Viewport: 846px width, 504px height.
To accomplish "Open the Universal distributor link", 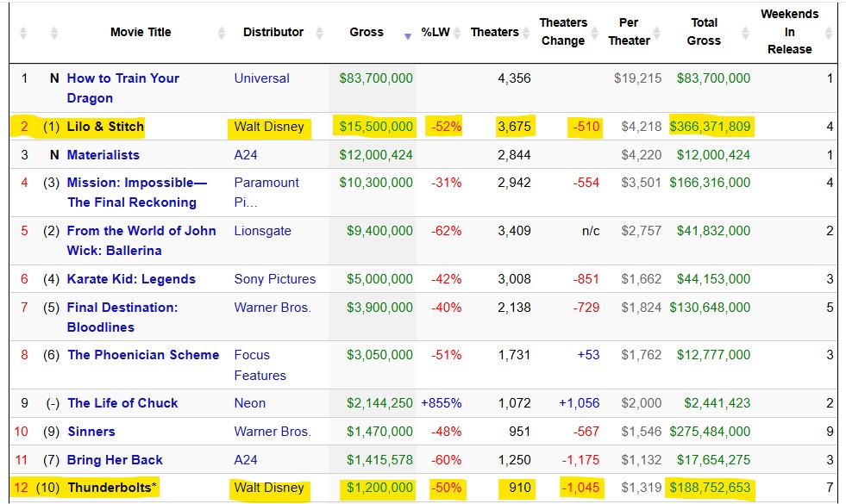I will click(x=261, y=78).
